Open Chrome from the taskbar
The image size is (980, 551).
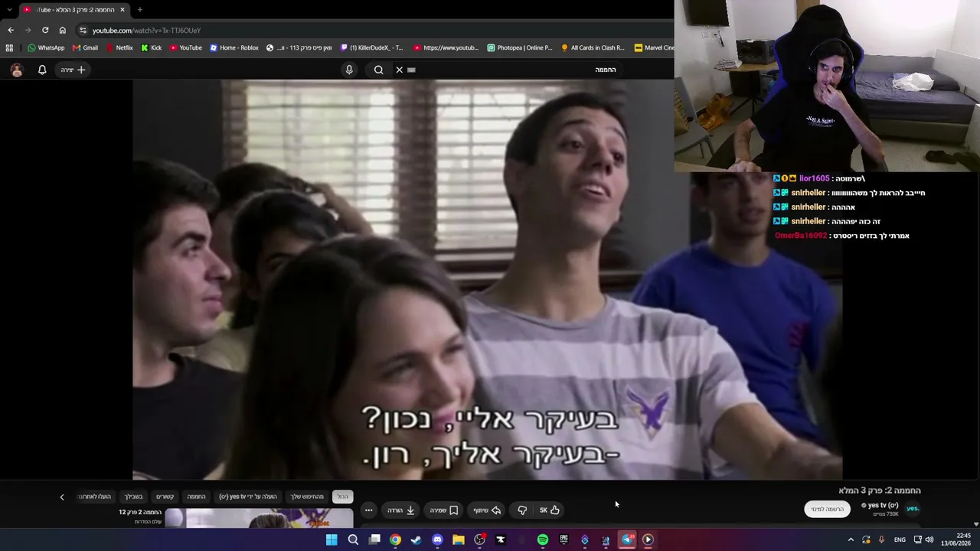click(x=395, y=540)
